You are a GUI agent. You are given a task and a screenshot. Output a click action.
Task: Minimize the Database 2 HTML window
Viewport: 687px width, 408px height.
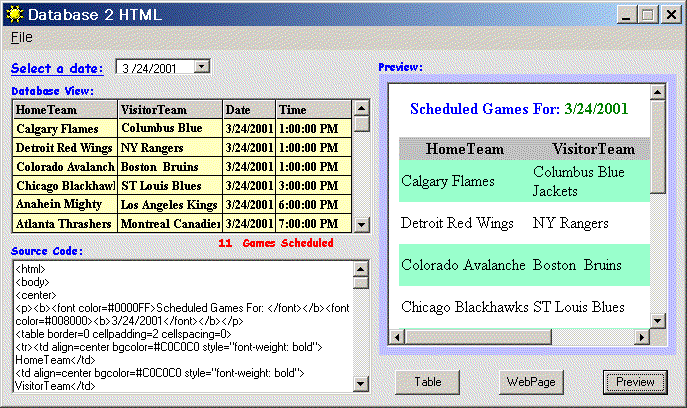pyautogui.click(x=627, y=14)
